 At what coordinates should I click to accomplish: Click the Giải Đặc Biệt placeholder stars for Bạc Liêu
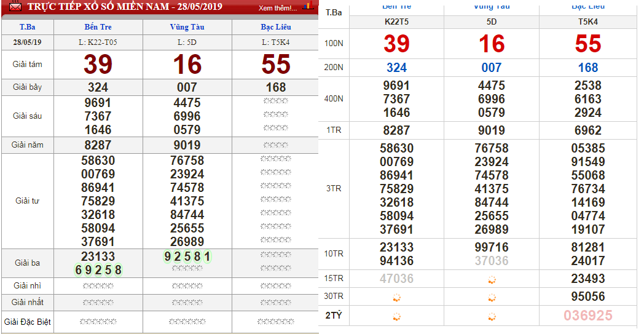[x=275, y=322]
